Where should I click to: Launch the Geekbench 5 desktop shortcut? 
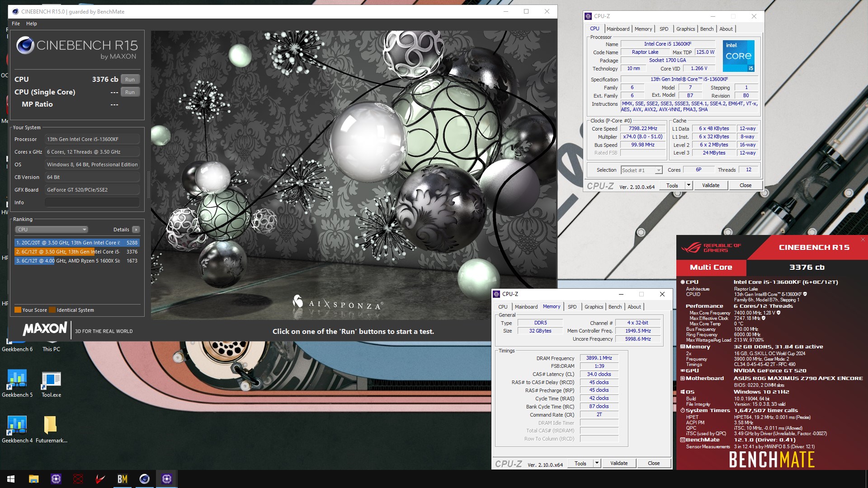(17, 384)
